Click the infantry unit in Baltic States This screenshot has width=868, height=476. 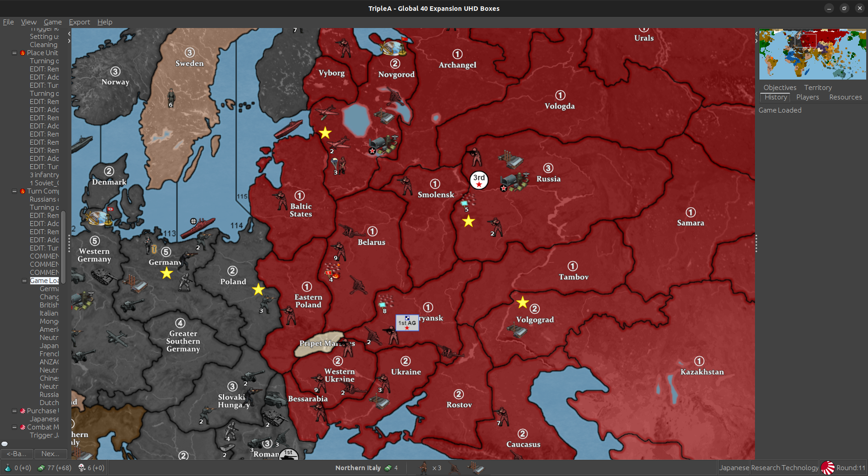[280, 200]
